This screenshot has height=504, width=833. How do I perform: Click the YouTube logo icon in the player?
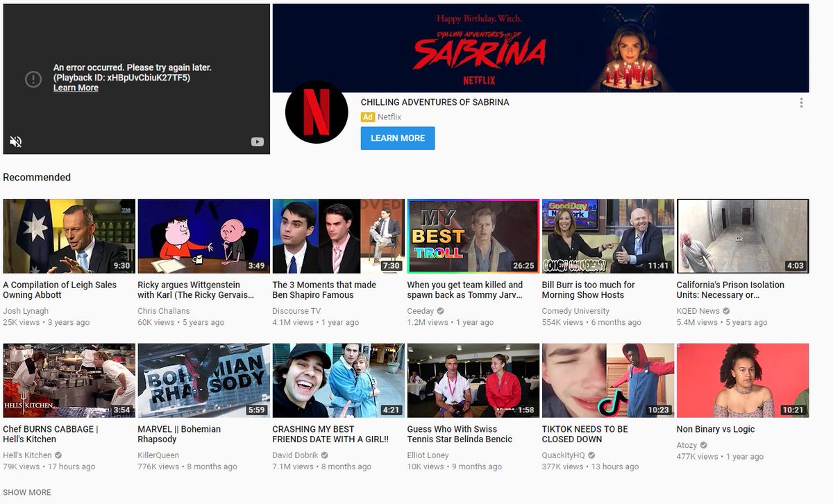257,142
